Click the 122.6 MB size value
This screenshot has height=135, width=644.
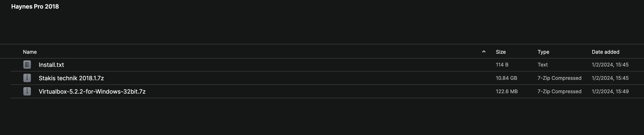tap(507, 91)
